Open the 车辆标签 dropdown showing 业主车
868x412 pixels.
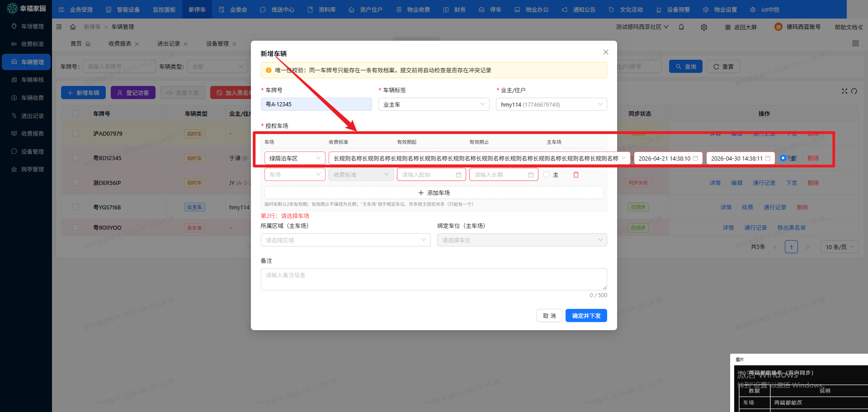pos(433,104)
